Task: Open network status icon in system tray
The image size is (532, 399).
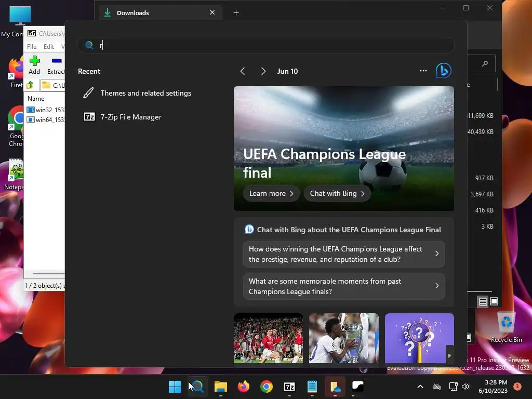Action: (453, 387)
